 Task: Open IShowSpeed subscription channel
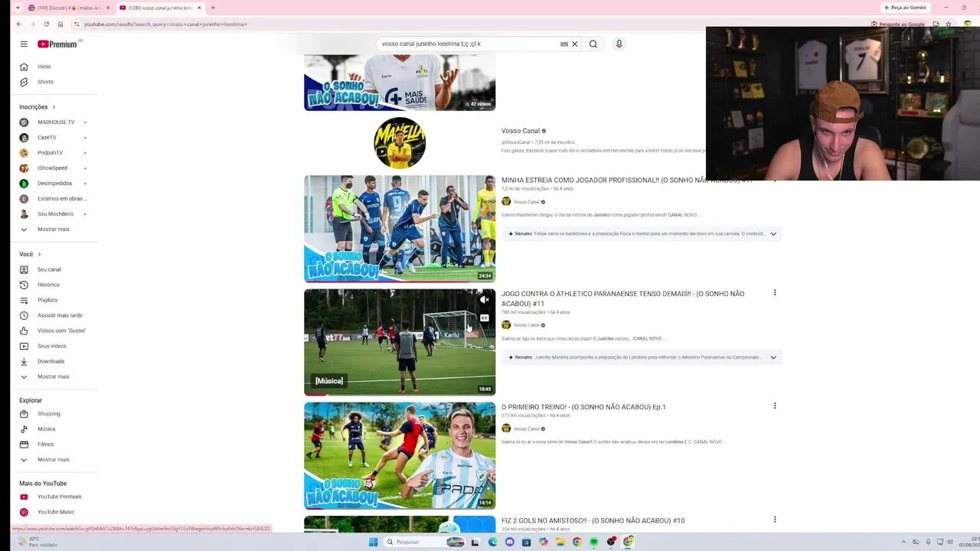(x=52, y=168)
